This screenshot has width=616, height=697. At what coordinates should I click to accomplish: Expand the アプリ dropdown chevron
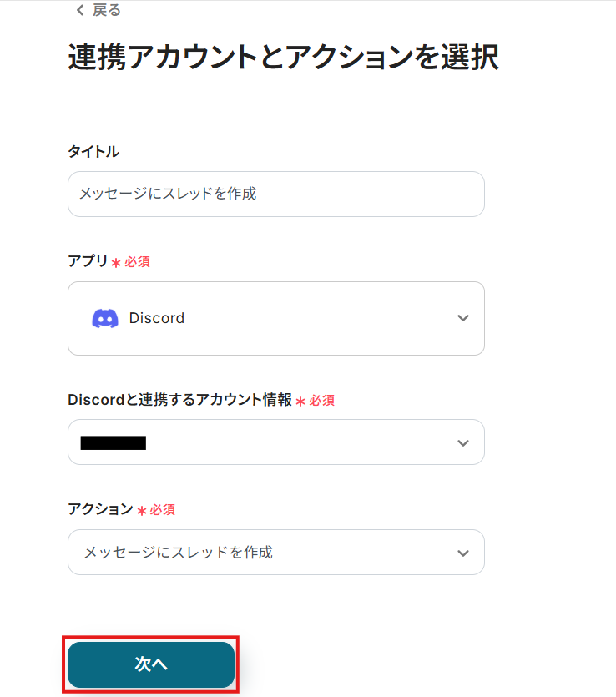click(463, 318)
